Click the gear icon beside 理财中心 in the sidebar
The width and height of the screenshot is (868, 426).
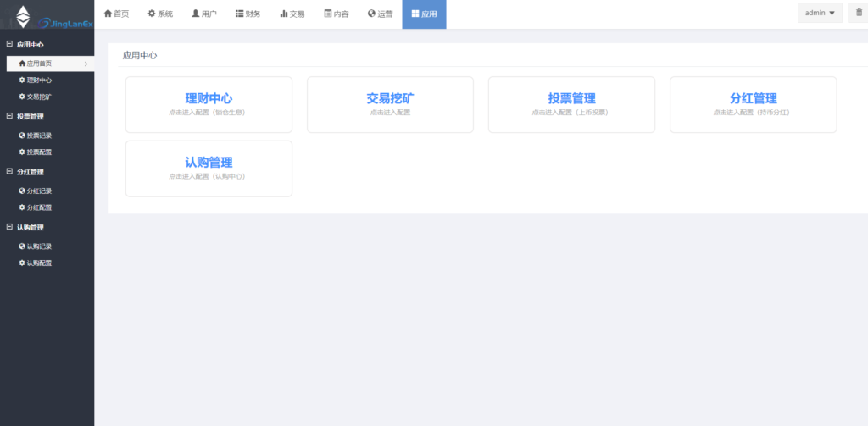click(x=22, y=80)
